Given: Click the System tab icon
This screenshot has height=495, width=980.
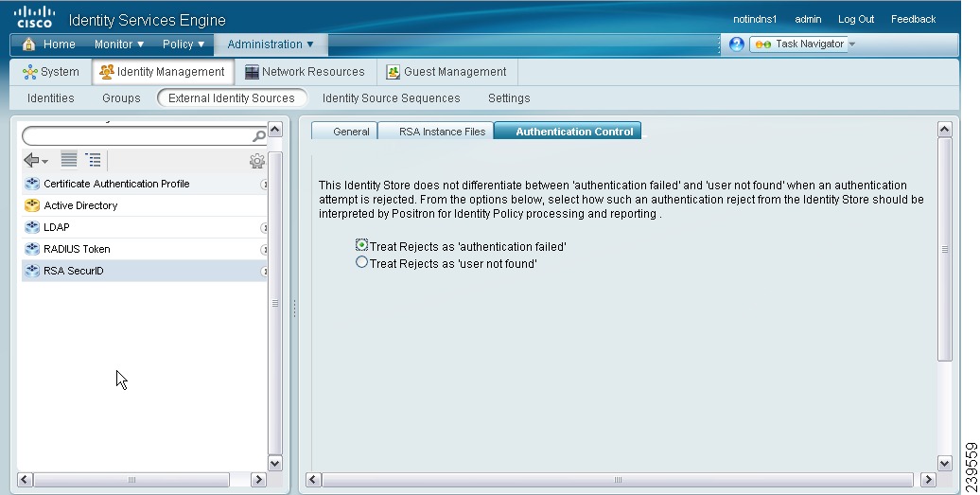Looking at the screenshot, I should tap(30, 72).
